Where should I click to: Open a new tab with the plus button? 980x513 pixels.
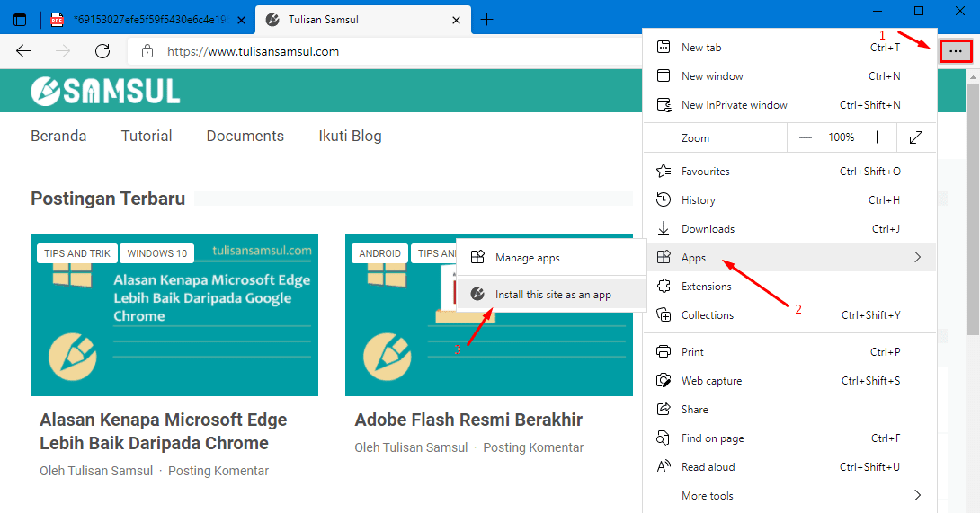(x=486, y=20)
